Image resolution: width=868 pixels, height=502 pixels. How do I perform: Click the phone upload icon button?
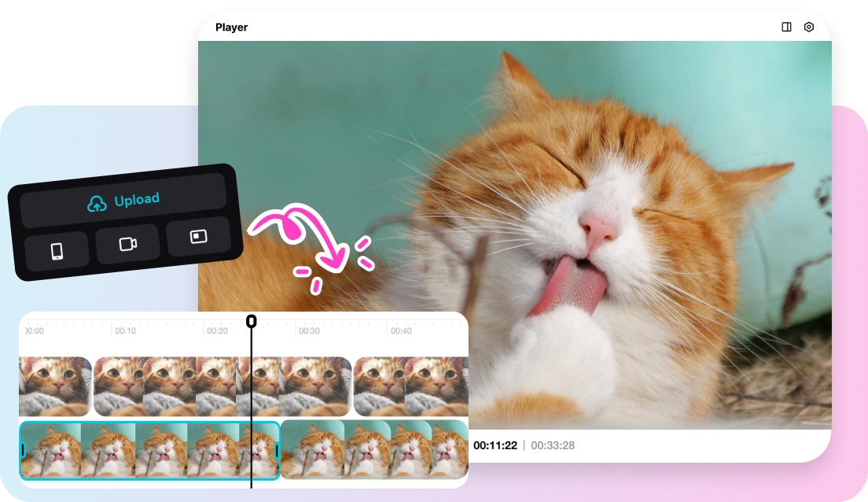57,251
